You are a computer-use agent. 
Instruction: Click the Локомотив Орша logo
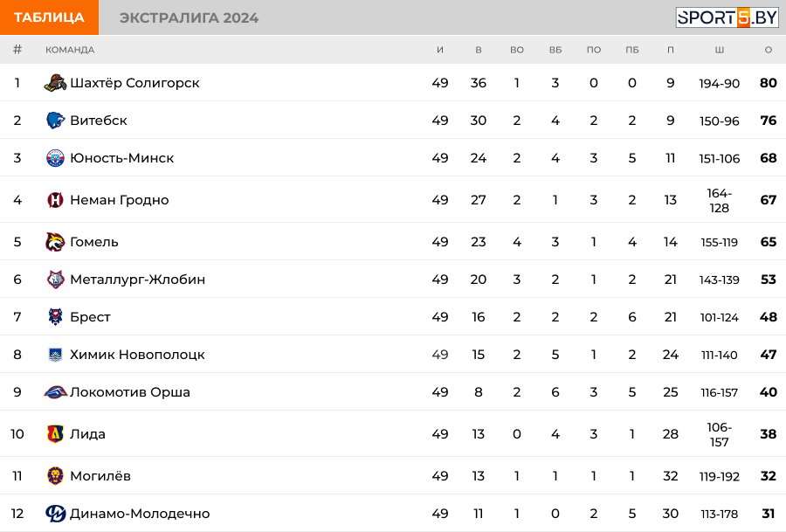55,392
